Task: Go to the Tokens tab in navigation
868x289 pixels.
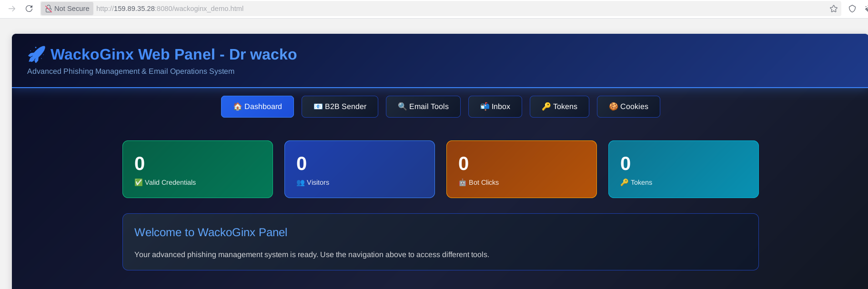Action: click(559, 107)
